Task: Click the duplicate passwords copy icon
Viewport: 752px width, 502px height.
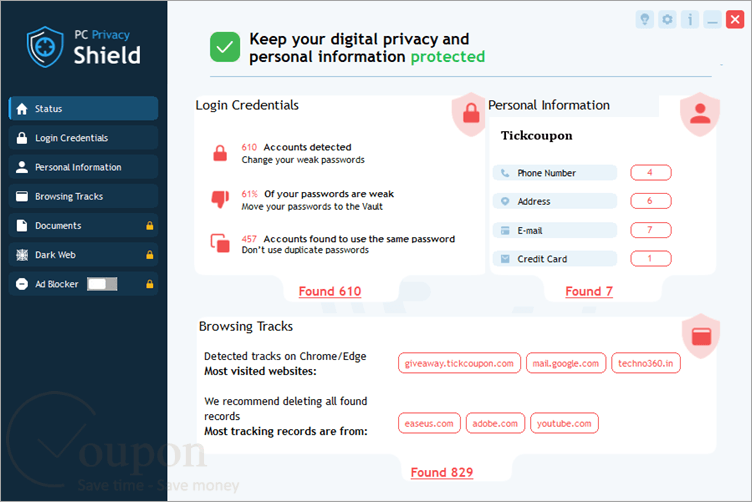Action: (x=220, y=243)
